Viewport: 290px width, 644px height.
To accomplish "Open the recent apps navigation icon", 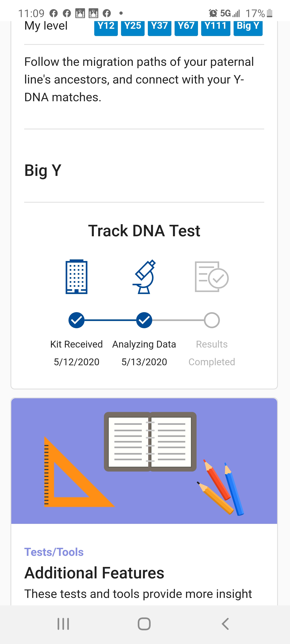I will coord(63,624).
